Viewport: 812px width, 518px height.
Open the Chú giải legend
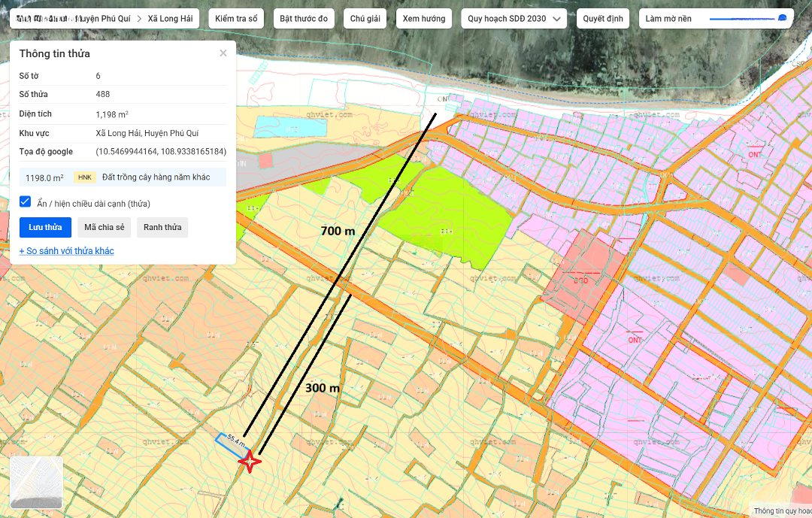coord(363,19)
